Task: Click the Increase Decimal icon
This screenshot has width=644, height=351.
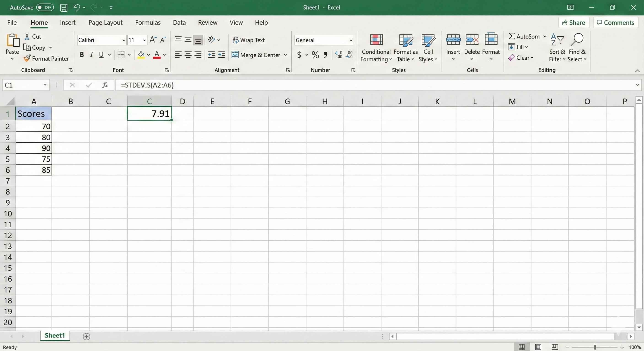Action: 338,55
